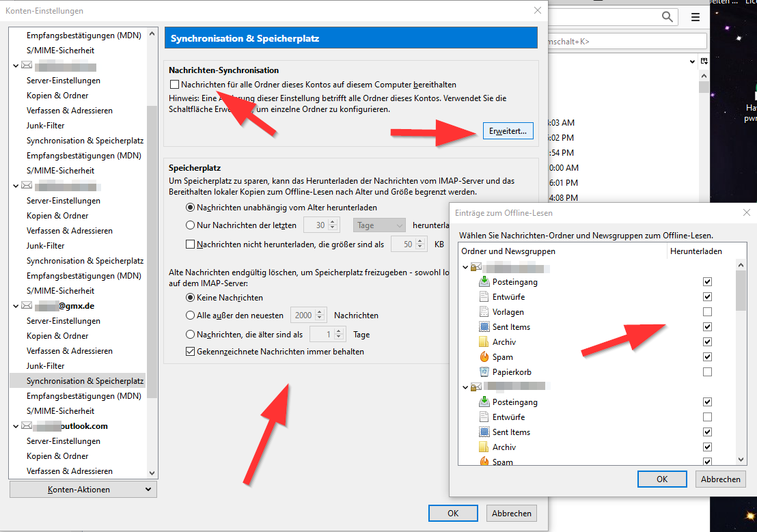
Task: Select Nur Nachrichten der letzten radio option
Action: click(x=190, y=225)
